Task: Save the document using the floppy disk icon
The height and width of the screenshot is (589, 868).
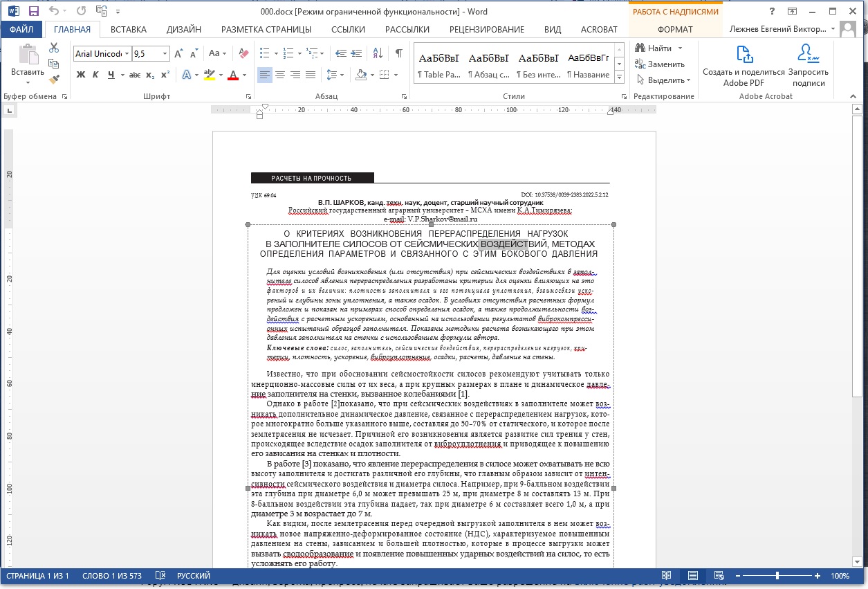Action: pyautogui.click(x=33, y=11)
